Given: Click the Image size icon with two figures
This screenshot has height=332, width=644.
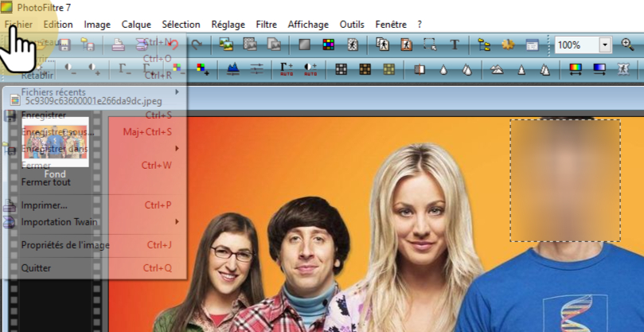Looking at the screenshot, I should [x=382, y=45].
